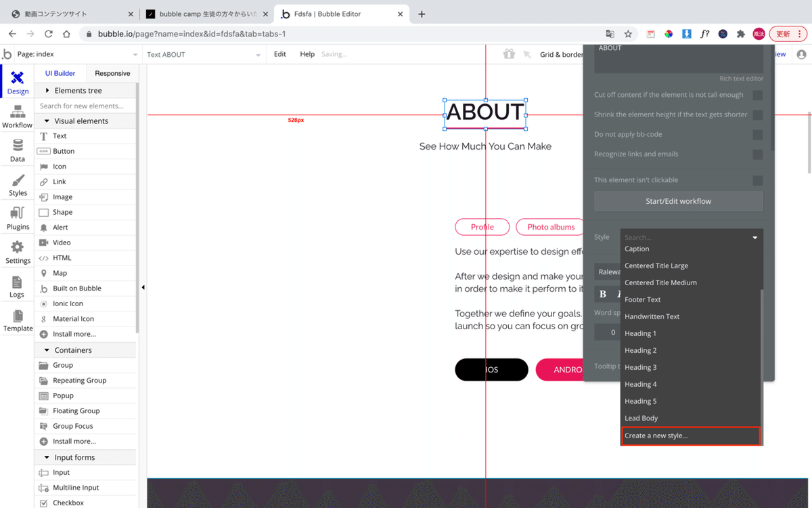Choose Create a new style option
This screenshot has height=508, width=812.
click(x=691, y=436)
